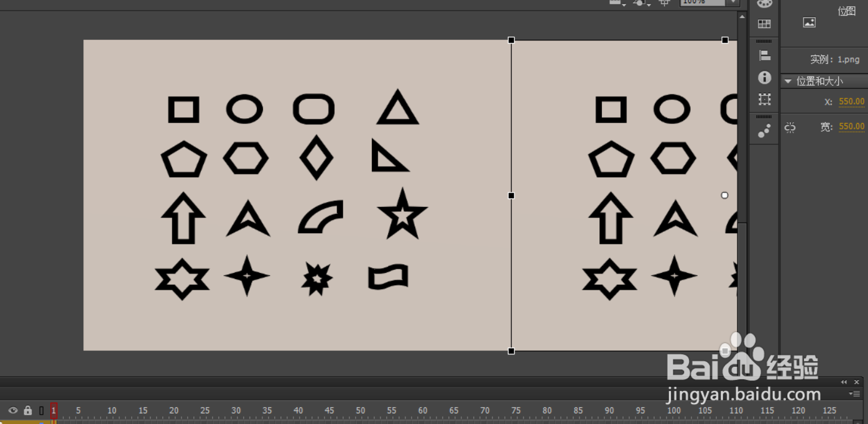Collapse the 位置和大小 section
Screen dimensions: 868x424
point(788,81)
